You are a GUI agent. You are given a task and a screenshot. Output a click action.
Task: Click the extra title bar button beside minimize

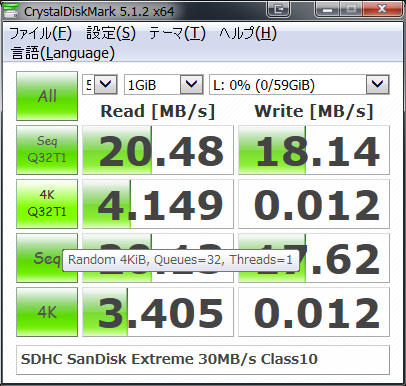click(x=278, y=9)
